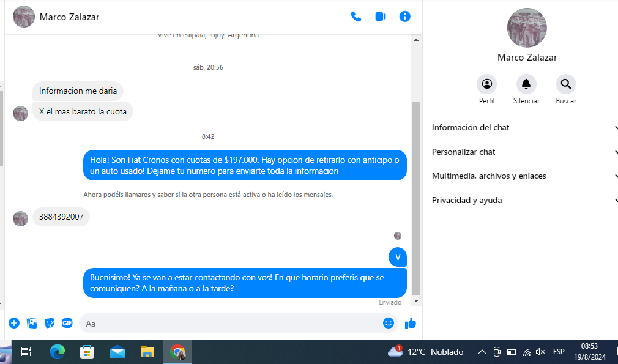Open Mail app from the taskbar
Screen dimensions: 618x364
(x=117, y=352)
